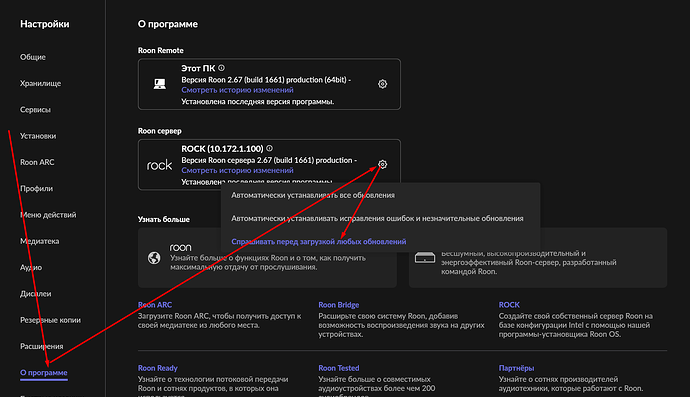This screenshot has height=397, width=690.
Task: Go to Сервисы settings
Action: 35,110
